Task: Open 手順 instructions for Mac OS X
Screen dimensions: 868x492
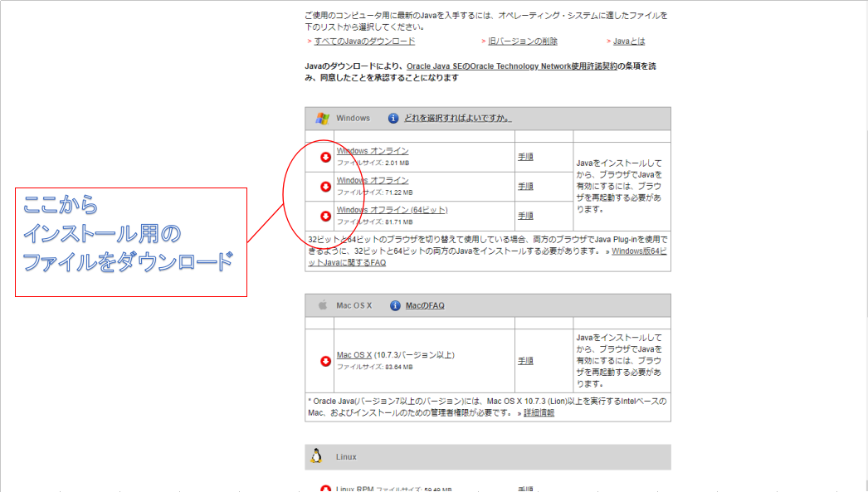Action: (x=525, y=361)
